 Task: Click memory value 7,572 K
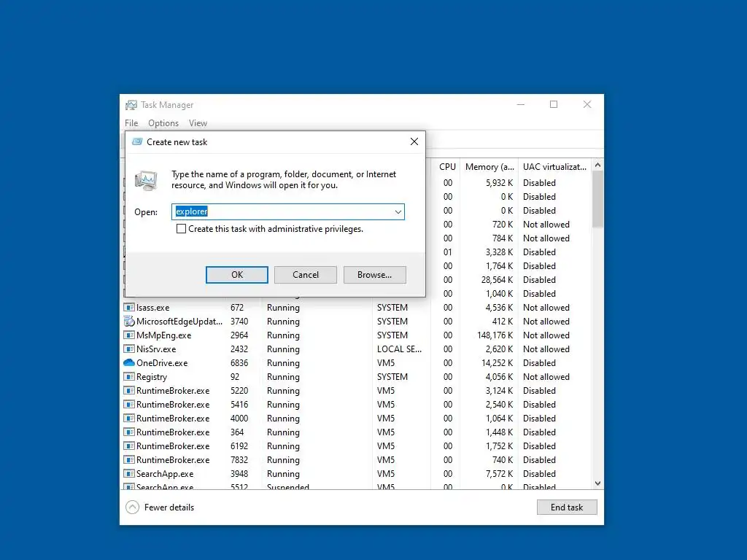[x=499, y=473]
